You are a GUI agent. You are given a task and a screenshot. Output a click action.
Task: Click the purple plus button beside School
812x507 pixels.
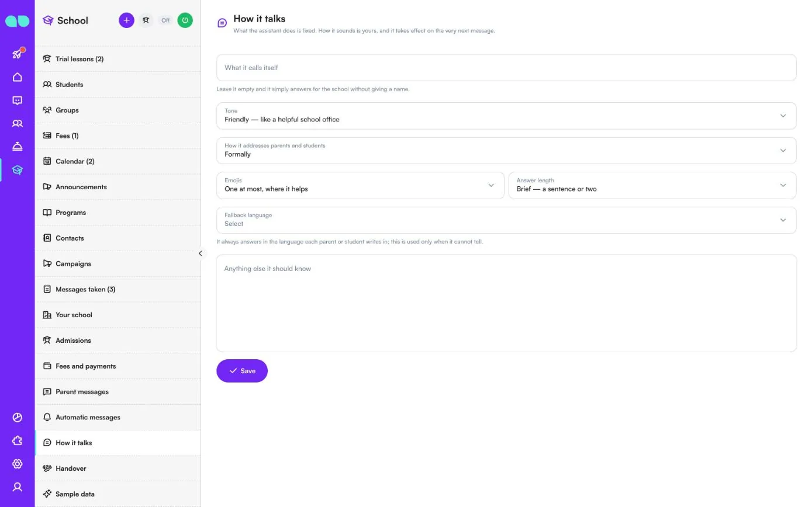[126, 20]
